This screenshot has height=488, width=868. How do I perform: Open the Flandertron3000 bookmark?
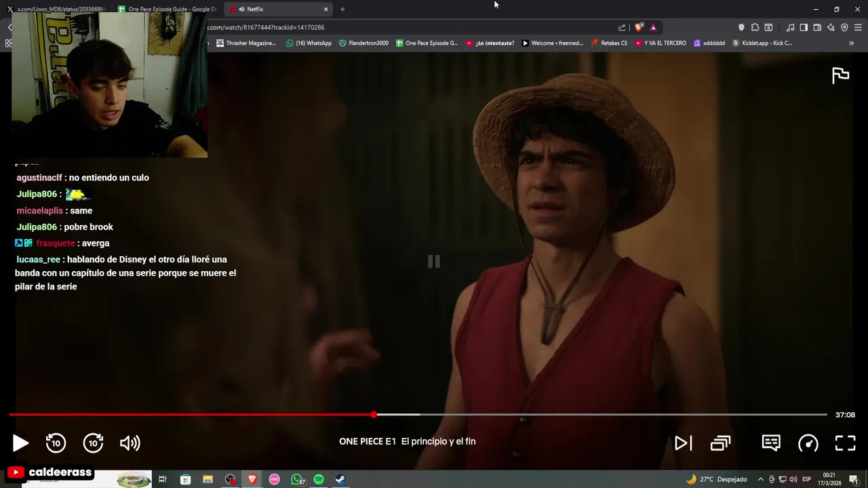[363, 43]
